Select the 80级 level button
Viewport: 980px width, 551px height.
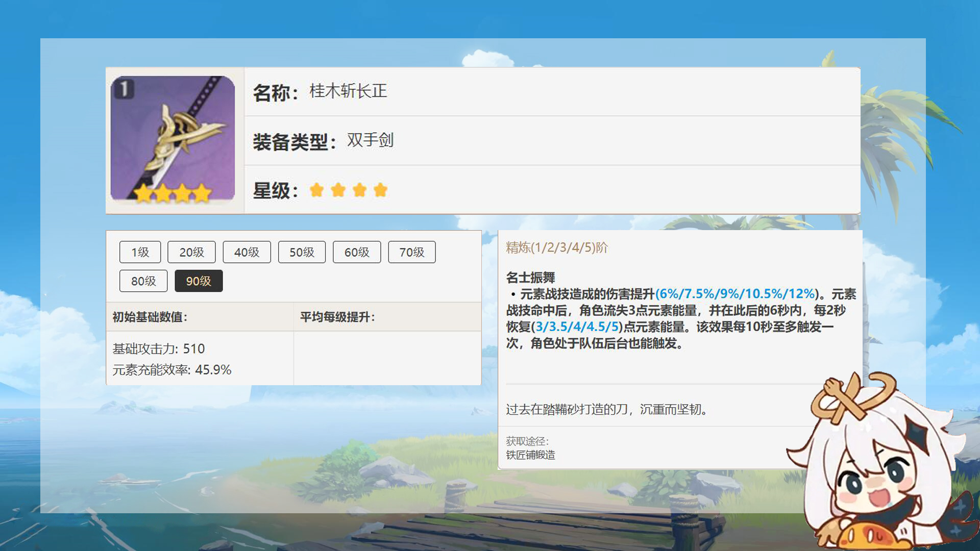tap(143, 281)
